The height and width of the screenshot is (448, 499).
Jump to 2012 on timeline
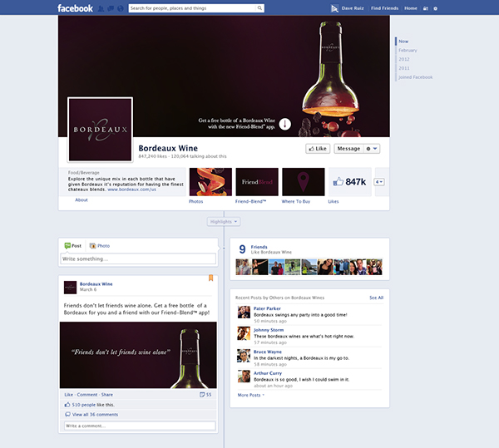pos(404,59)
